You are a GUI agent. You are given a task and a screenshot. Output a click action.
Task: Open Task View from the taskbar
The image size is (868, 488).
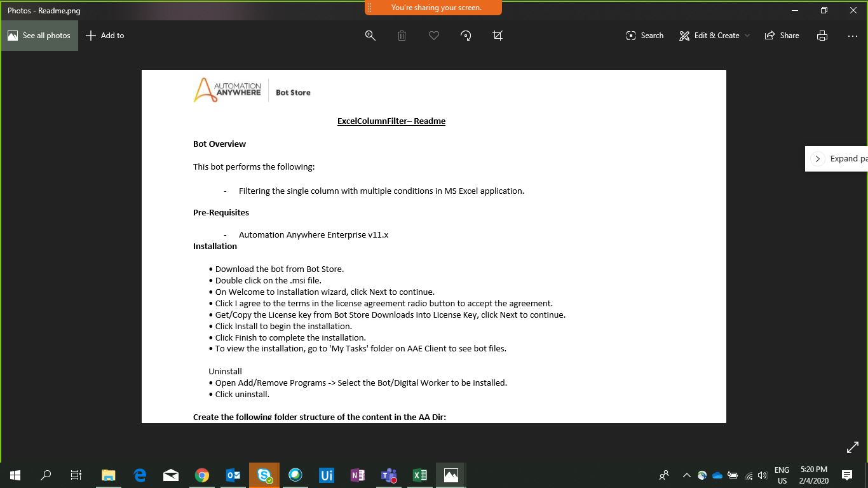click(x=76, y=475)
